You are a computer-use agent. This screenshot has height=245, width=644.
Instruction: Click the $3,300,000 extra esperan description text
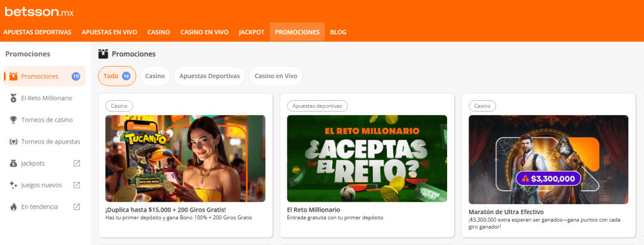click(545, 223)
